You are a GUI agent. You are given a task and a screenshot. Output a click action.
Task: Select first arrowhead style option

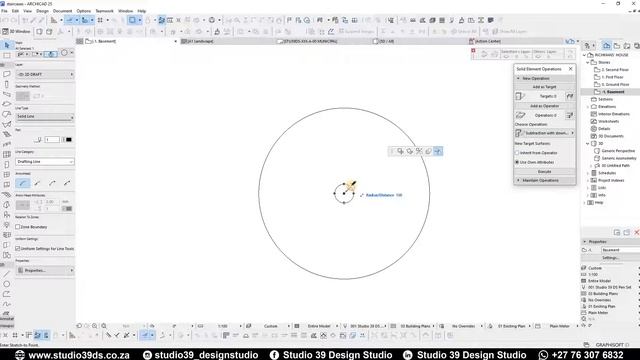(23, 183)
